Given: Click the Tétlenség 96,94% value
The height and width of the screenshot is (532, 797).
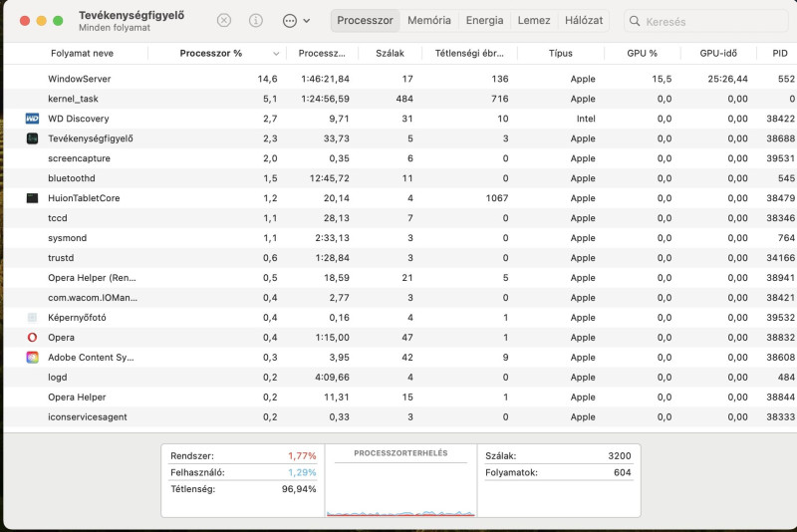Looking at the screenshot, I should (299, 489).
